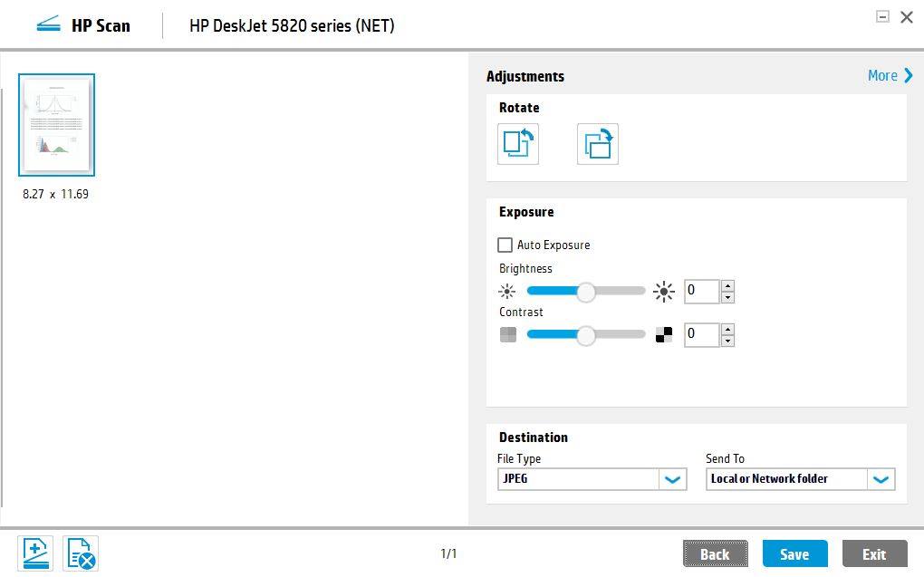Click the high contrast checkered icon
The width and height of the screenshot is (924, 577).
point(665,334)
